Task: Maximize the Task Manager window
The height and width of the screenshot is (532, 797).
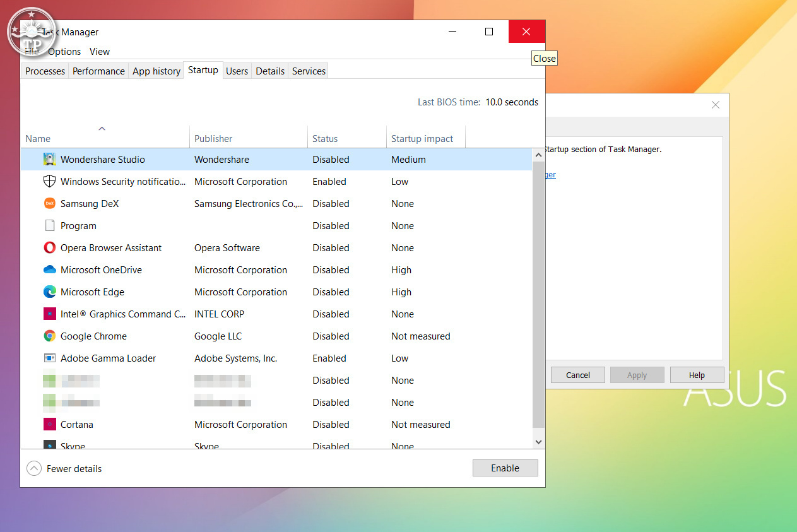Action: click(489, 32)
